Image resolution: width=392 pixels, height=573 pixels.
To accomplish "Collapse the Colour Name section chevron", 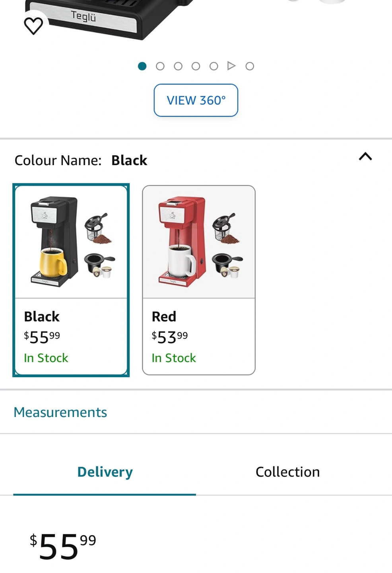I will point(365,156).
